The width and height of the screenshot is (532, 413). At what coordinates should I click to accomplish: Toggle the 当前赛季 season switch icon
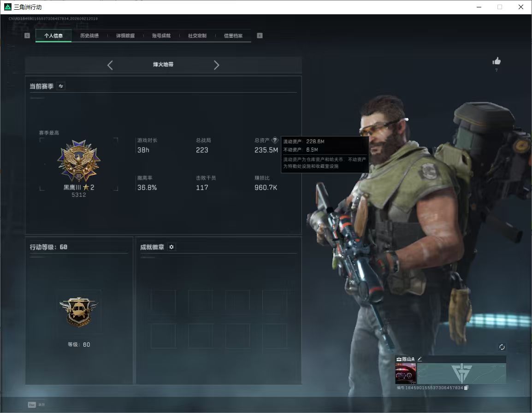pyautogui.click(x=61, y=86)
